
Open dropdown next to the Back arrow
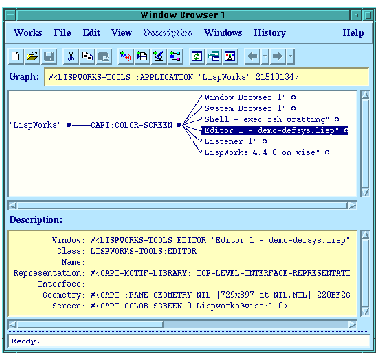(x=265, y=56)
